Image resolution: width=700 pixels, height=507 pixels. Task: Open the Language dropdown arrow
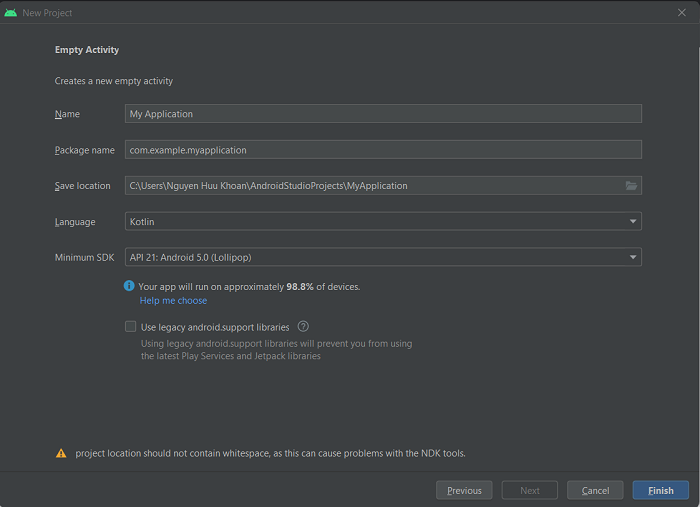tap(633, 221)
